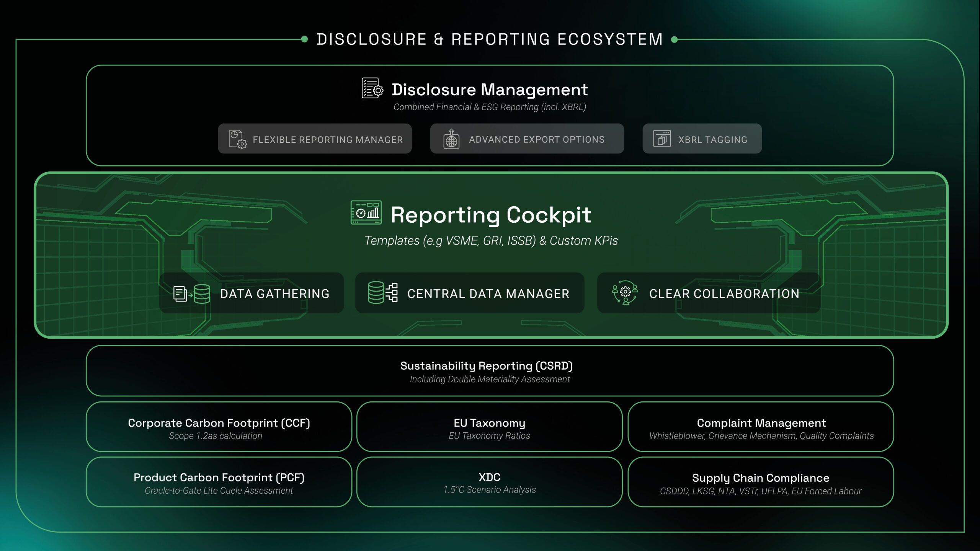Select the Flexible Reporting Manager button
Screen dimensions: 980x551
(315, 139)
